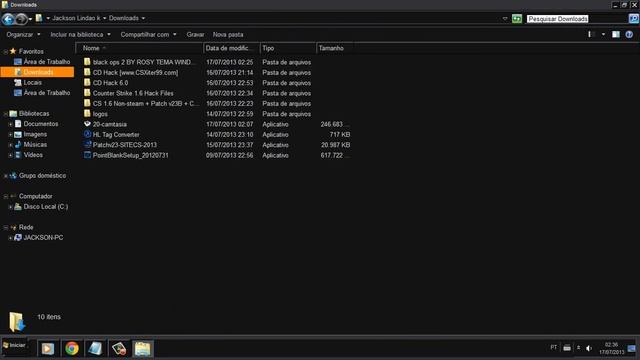This screenshot has width=640, height=360.
Task: Change view using the view icon
Action: [590, 35]
